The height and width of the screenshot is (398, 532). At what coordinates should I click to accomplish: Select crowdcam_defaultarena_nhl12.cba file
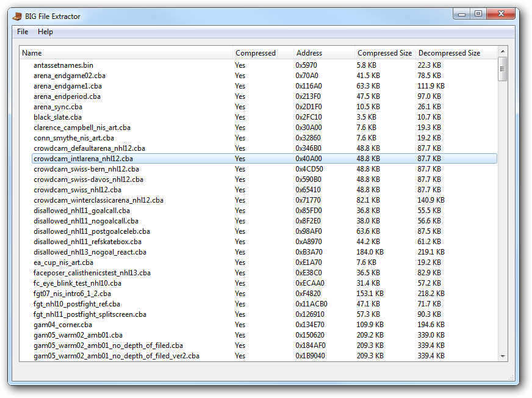point(89,148)
